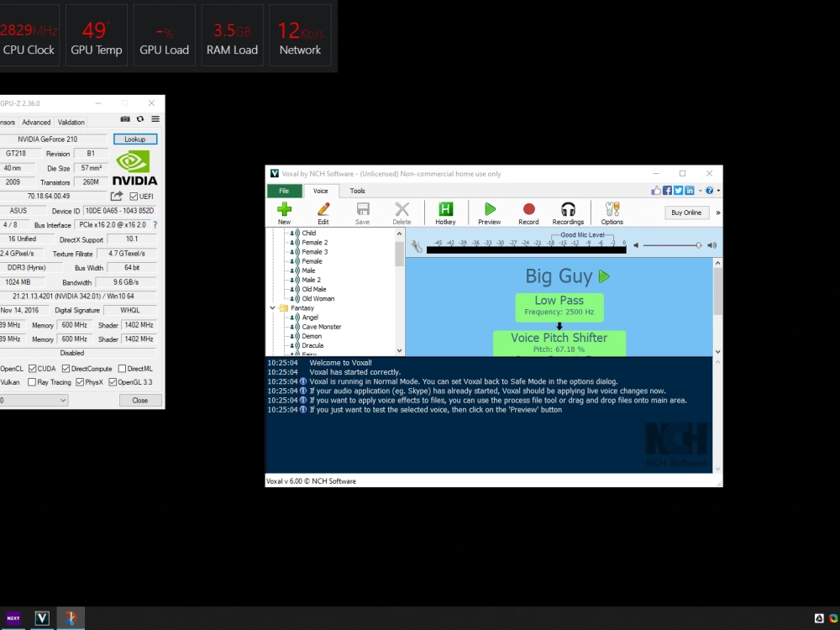Play the Big Guy voice green arrow
Screen dimensions: 840x630
[604, 276]
